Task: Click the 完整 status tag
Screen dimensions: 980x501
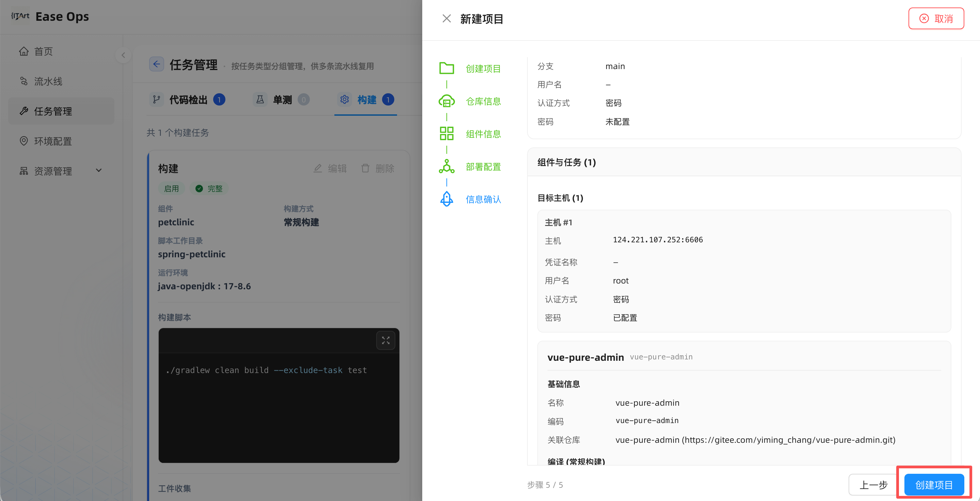Action: 209,189
